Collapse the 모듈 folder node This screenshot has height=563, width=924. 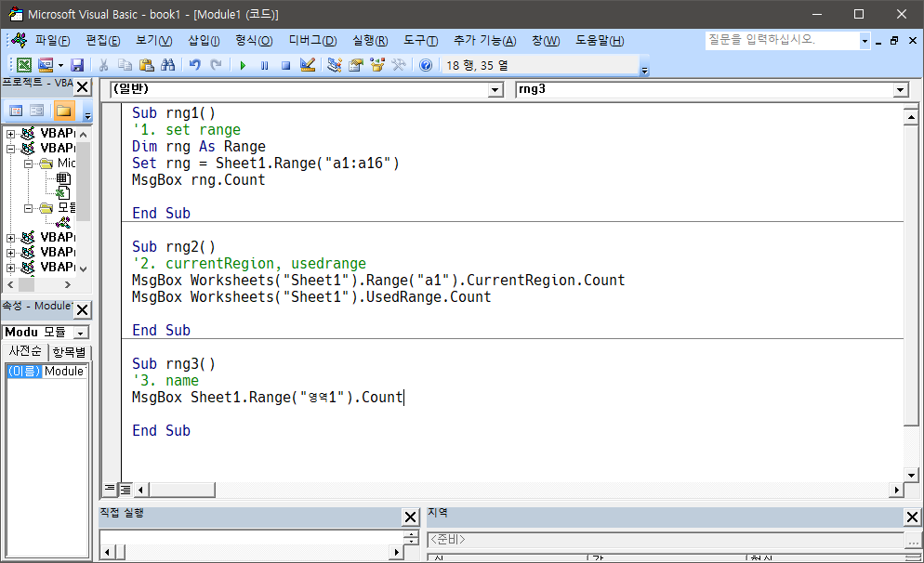pos(28,208)
